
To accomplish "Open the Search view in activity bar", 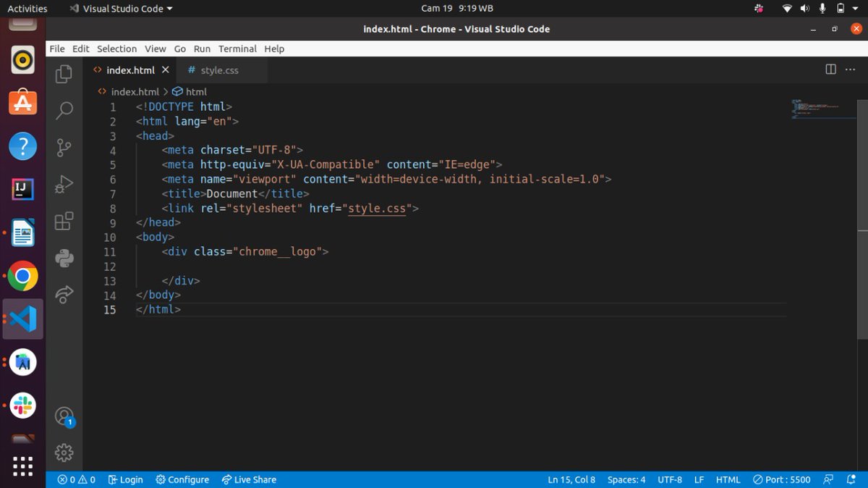I will point(64,110).
